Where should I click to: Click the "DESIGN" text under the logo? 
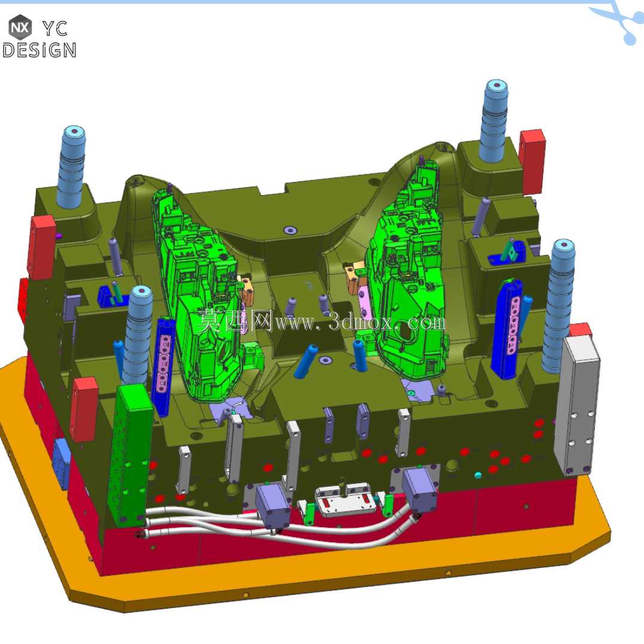tap(39, 50)
